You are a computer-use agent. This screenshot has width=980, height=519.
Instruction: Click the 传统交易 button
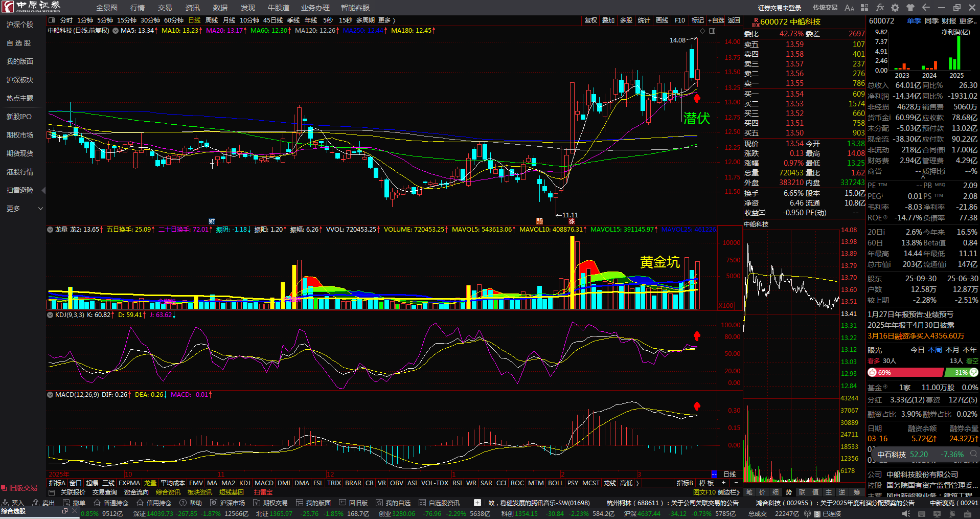pos(826,8)
